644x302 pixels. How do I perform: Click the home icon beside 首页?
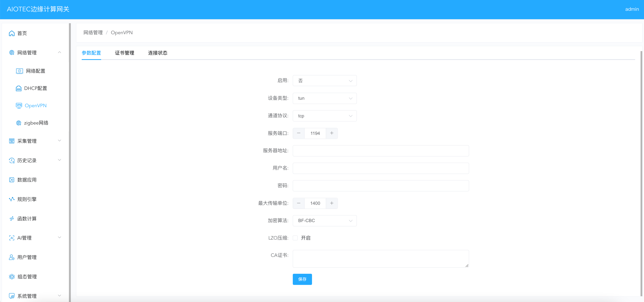pos(12,33)
